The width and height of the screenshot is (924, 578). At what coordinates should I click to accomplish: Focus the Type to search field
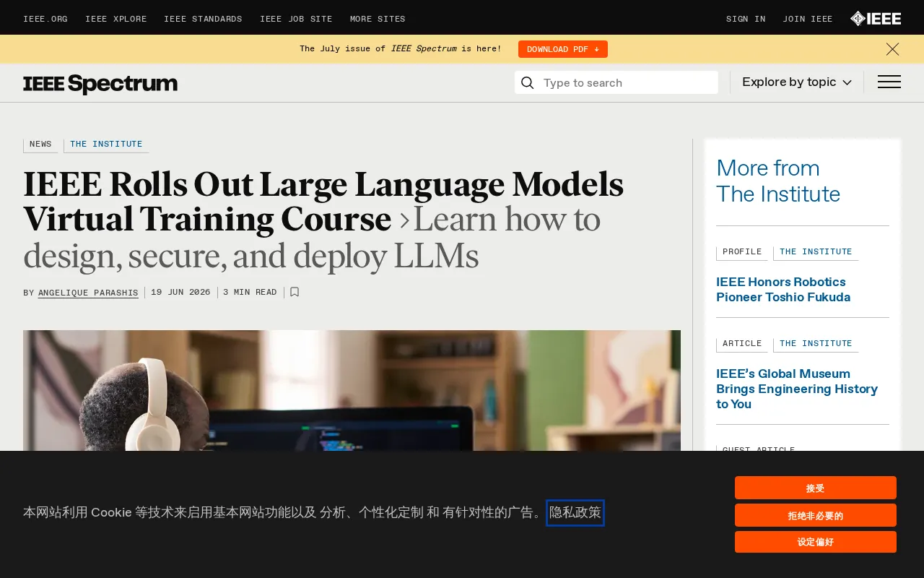point(616,83)
